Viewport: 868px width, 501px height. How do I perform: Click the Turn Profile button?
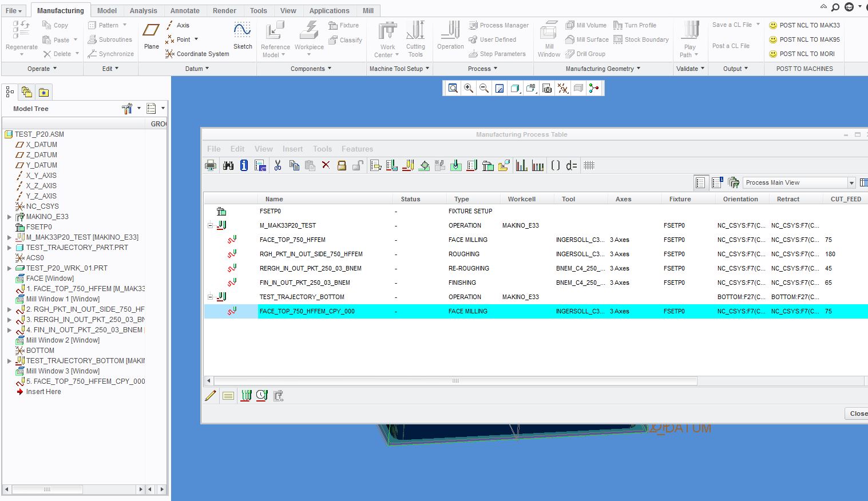click(x=635, y=25)
